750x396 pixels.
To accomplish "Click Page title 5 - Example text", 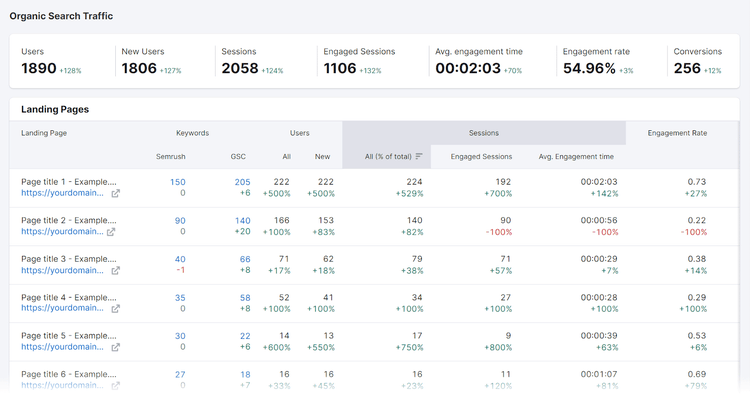I will click(x=69, y=336).
